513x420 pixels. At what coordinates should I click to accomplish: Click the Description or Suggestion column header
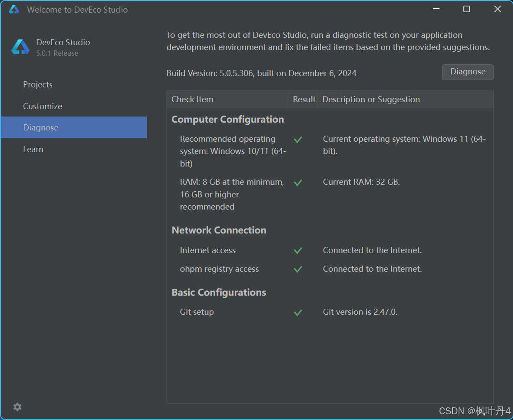[371, 99]
